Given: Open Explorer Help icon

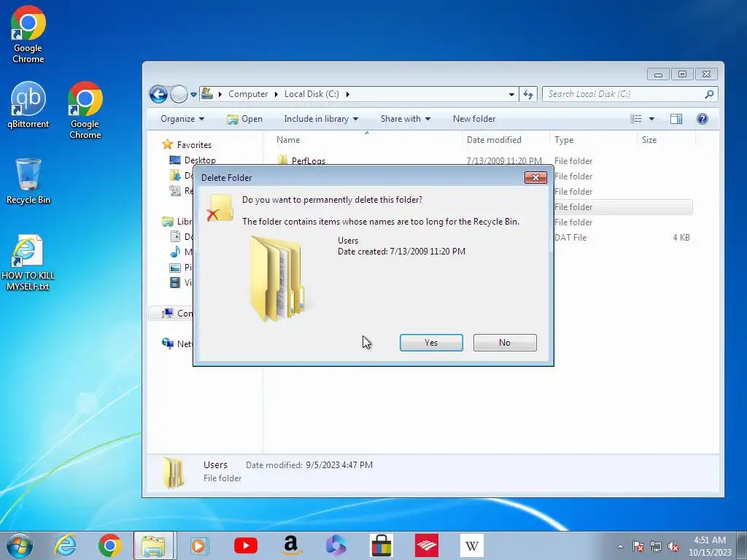Looking at the screenshot, I should 703,119.
